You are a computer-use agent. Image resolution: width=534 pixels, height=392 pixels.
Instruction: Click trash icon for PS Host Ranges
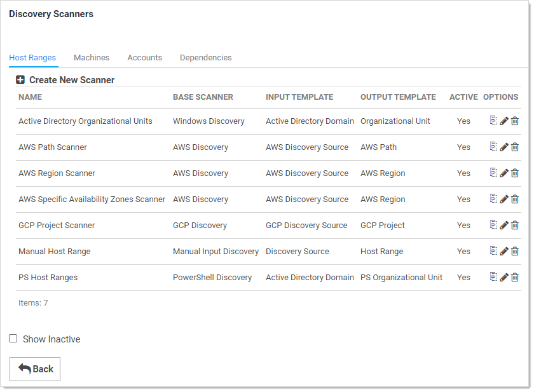[515, 278]
